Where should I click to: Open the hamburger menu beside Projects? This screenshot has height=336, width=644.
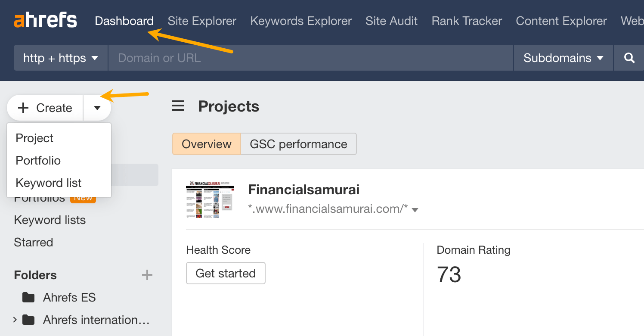tap(178, 106)
